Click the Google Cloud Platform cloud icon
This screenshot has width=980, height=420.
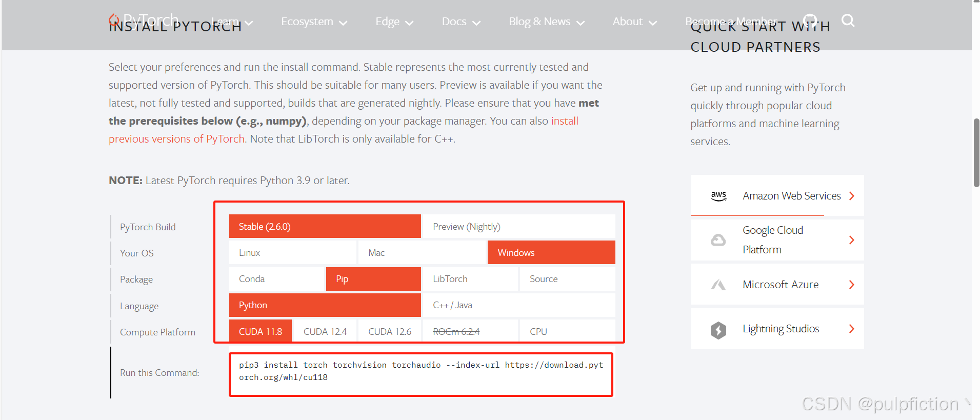point(718,240)
